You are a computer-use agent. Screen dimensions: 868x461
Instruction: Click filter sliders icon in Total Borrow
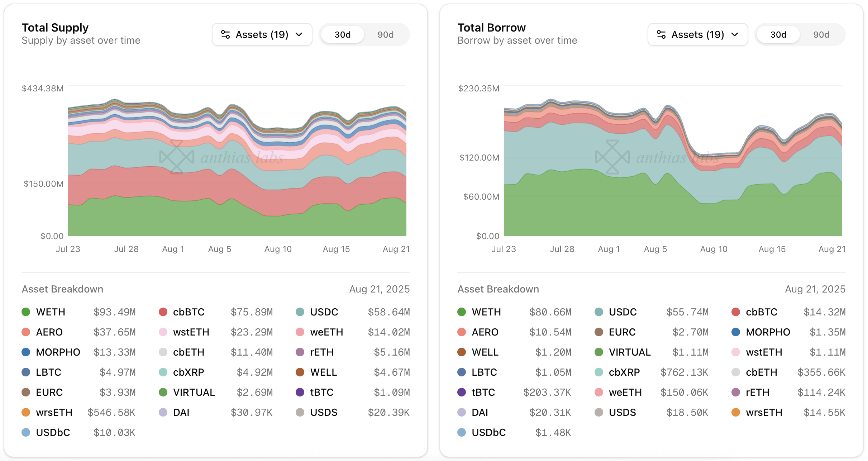(661, 34)
